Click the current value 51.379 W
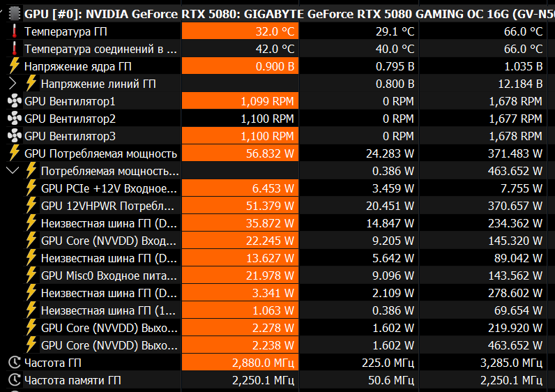The height and width of the screenshot is (392, 555). coord(270,206)
